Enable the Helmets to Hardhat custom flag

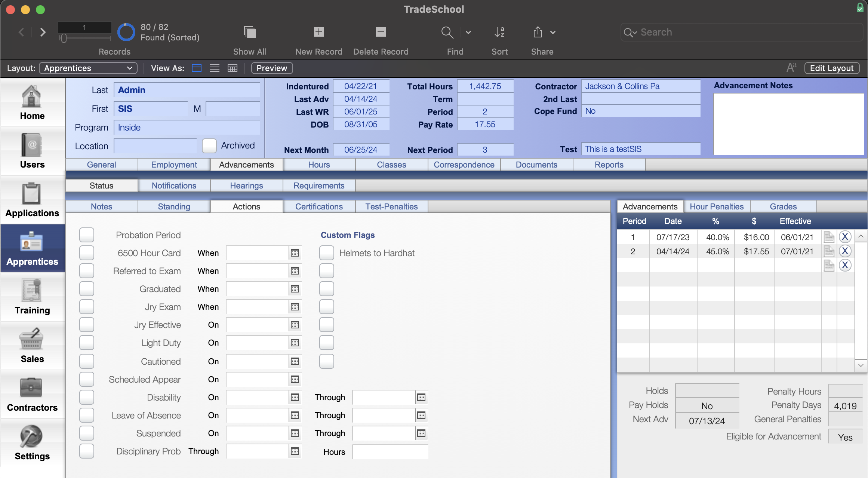coord(326,252)
